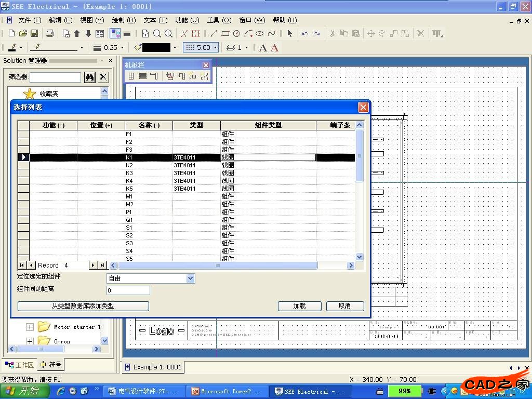Switch to Microsoft PowerPoint taskbar item
Viewport: 532px width, 399px height.
pos(227,392)
